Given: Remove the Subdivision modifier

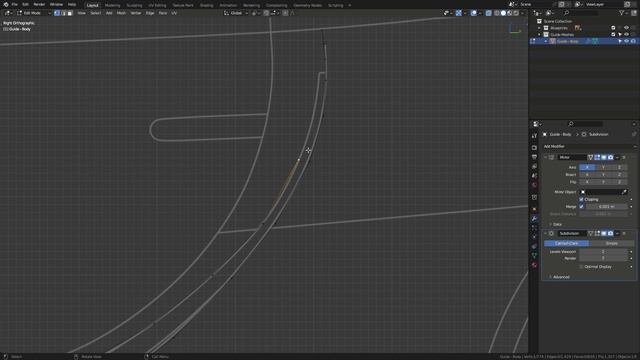Looking at the screenshot, I should [624, 233].
